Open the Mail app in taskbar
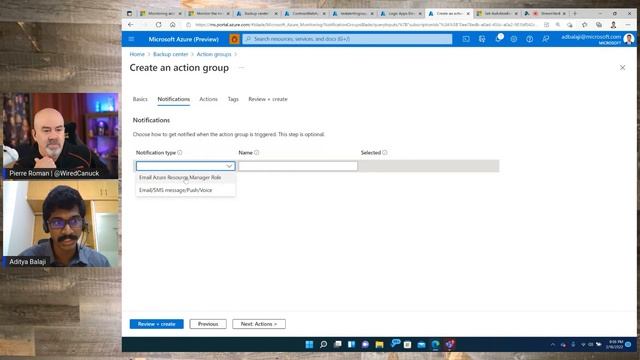This screenshot has height=360, width=640. (x=421, y=344)
